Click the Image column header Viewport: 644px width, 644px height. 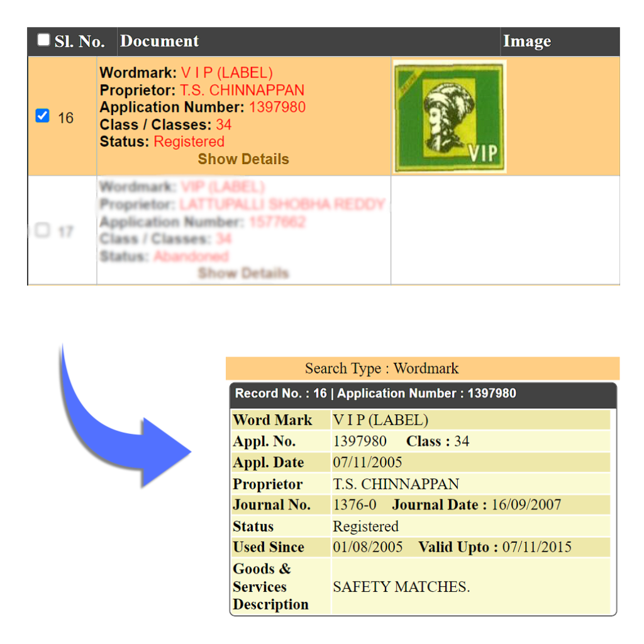[x=526, y=42]
